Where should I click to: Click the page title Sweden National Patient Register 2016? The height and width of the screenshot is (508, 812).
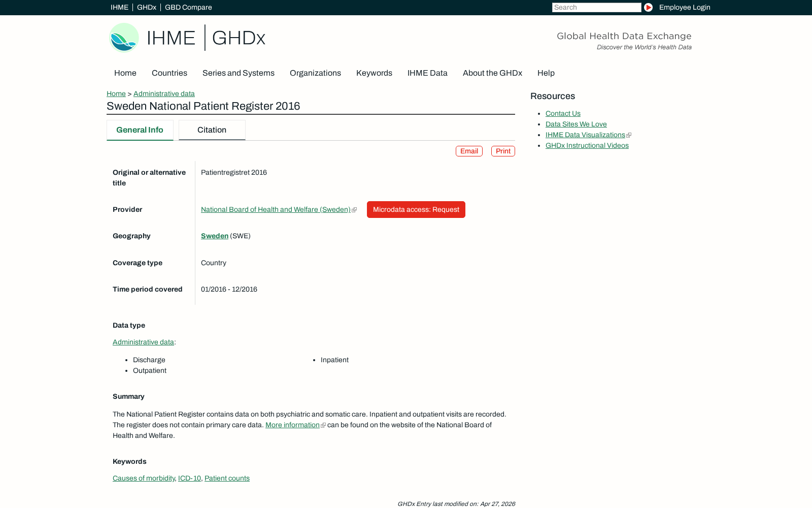pyautogui.click(x=203, y=106)
